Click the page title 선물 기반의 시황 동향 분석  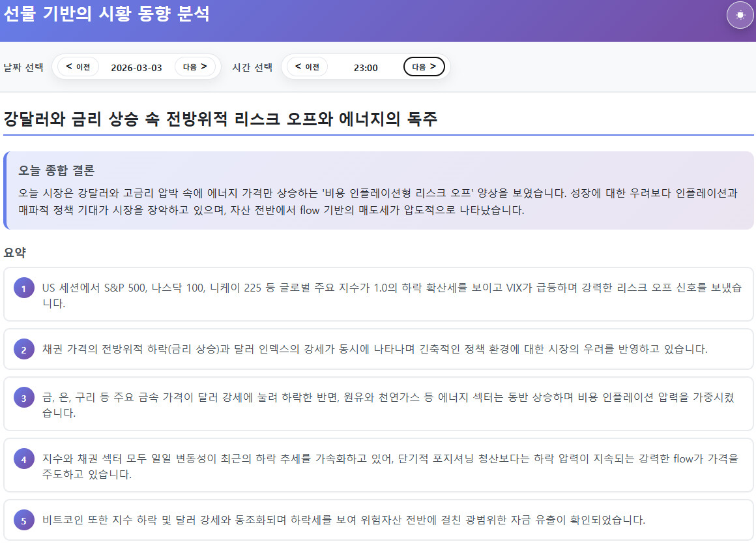point(106,14)
